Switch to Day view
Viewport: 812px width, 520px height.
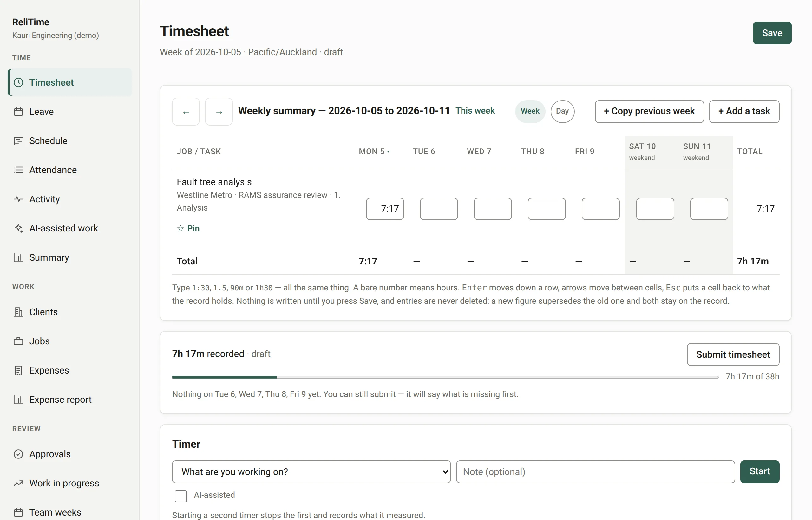pyautogui.click(x=562, y=111)
